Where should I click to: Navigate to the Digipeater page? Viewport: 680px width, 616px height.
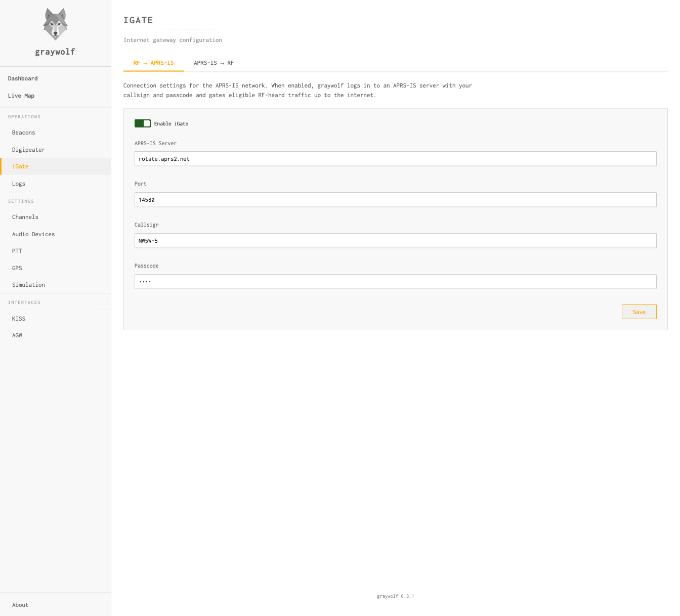click(28, 150)
